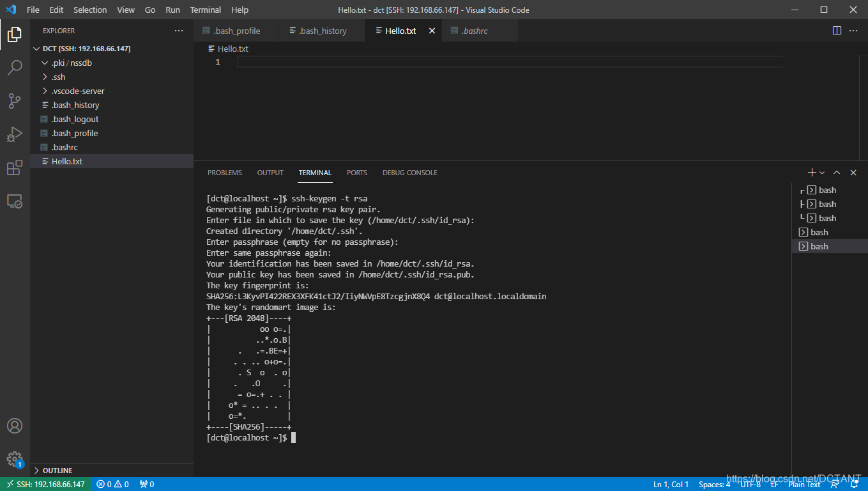Open the Edit menu
Viewport: 868px width, 491px height.
(x=56, y=10)
